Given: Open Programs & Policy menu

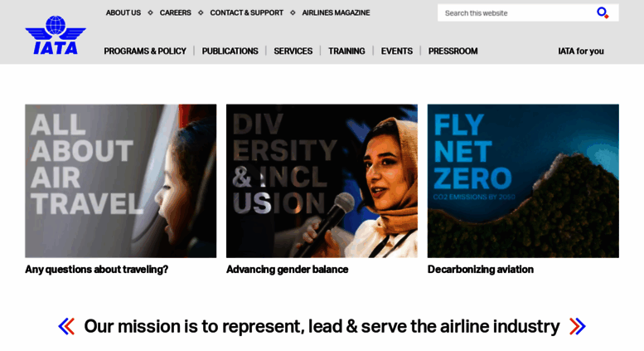Looking at the screenshot, I should pyautogui.click(x=145, y=51).
